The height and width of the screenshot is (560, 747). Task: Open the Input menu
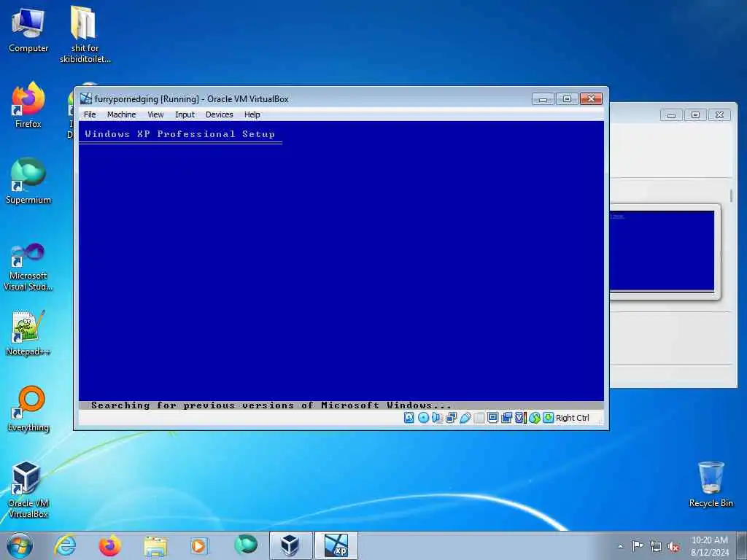click(x=185, y=114)
